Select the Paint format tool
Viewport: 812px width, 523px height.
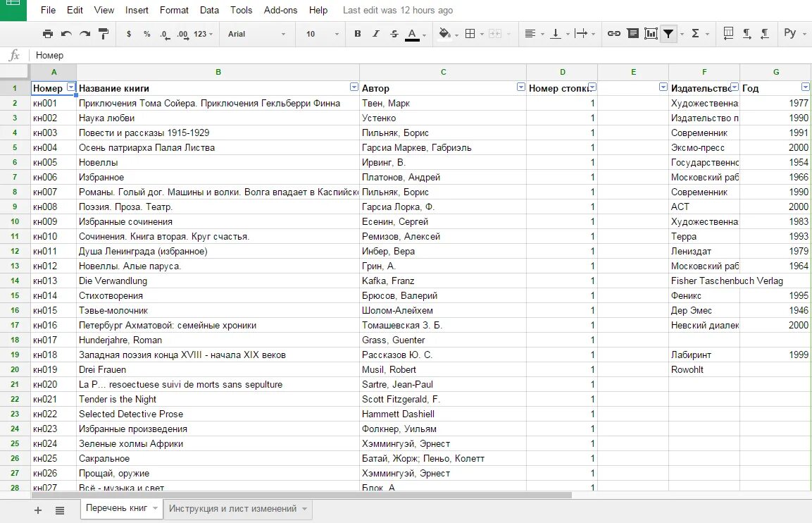pyautogui.click(x=104, y=34)
